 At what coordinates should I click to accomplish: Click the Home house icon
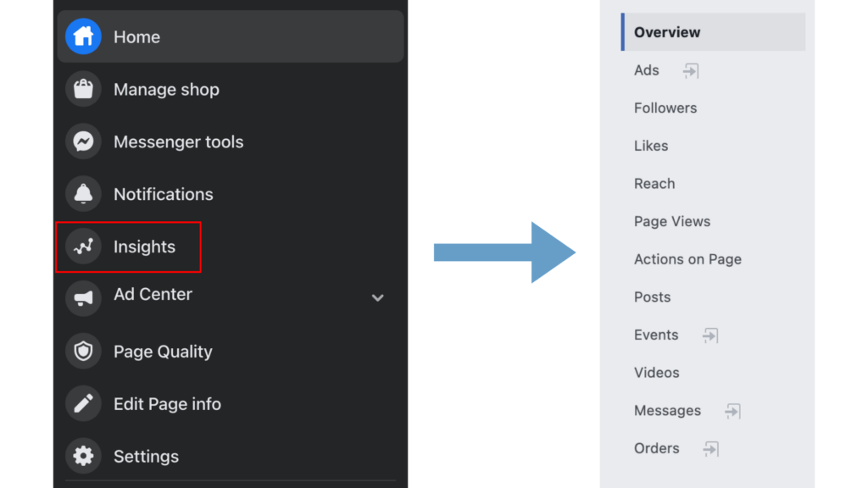83,36
